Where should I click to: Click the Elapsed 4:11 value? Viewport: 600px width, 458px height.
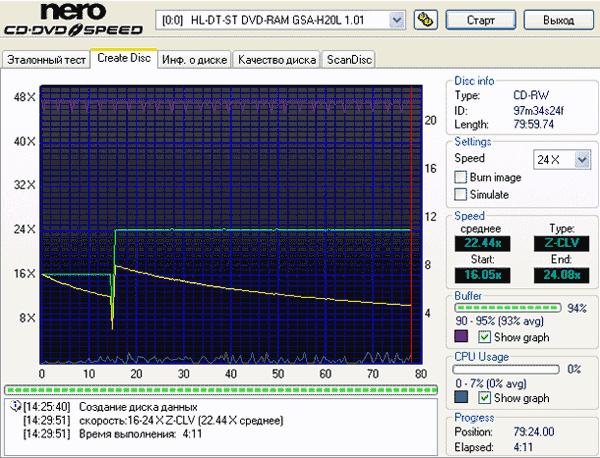pos(523,447)
